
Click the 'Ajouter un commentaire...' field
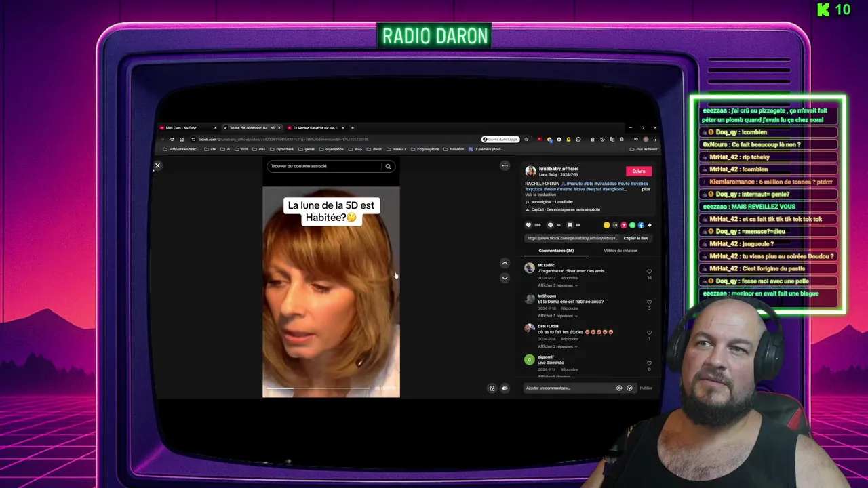[570, 388]
